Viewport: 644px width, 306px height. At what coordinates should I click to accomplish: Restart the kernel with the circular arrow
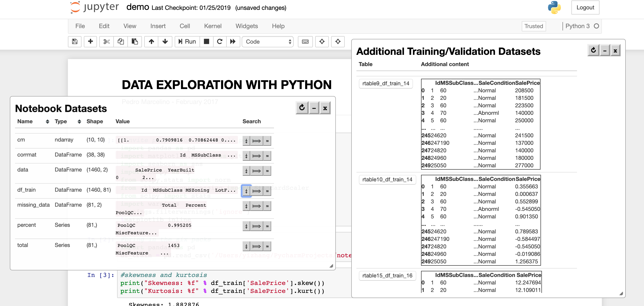[219, 41]
